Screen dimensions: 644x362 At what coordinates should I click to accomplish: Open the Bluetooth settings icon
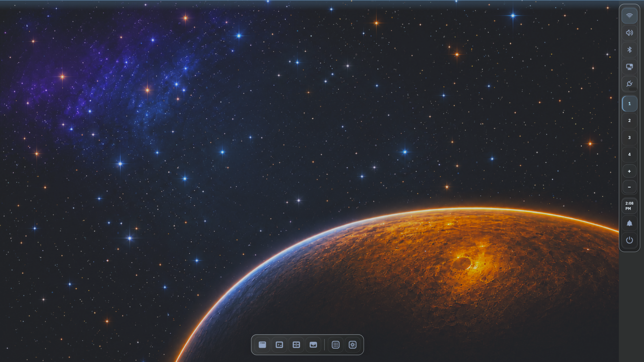[x=629, y=50]
